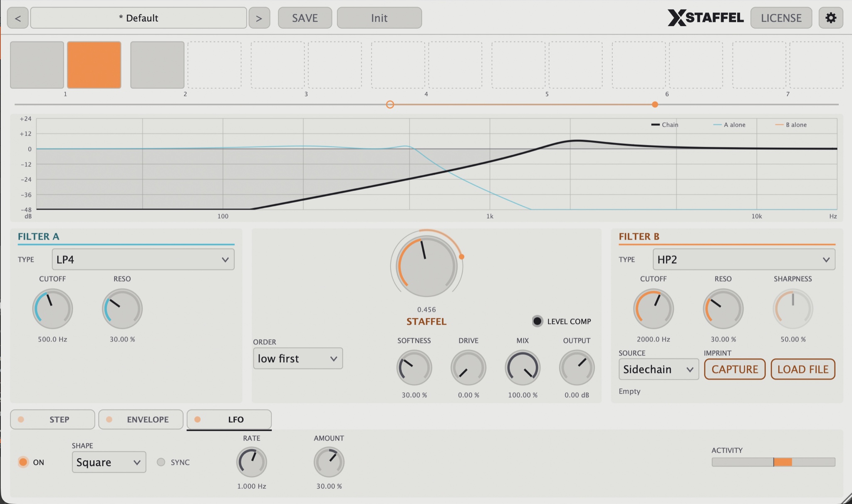Click the Filter A CUTOFF knob

[x=52, y=309]
